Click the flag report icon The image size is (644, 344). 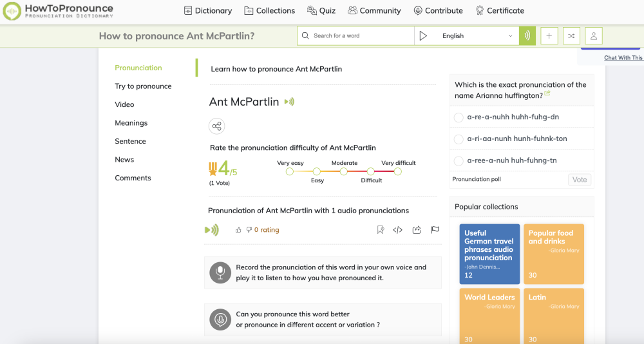click(435, 230)
